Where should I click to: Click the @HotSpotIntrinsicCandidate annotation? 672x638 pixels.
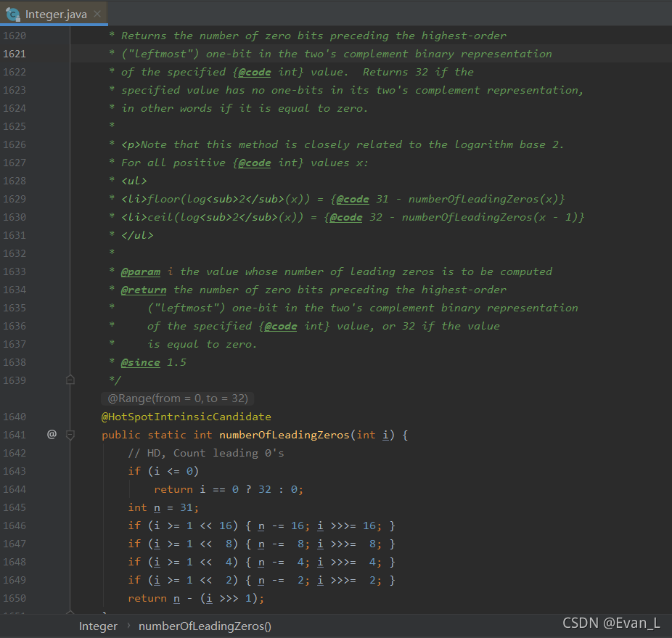tap(186, 417)
